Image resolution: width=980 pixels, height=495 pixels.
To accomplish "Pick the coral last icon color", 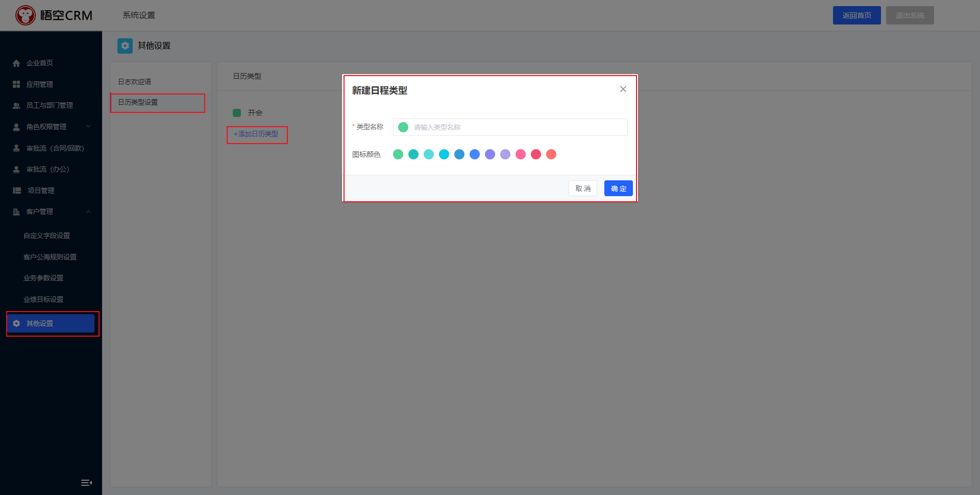I will point(551,154).
